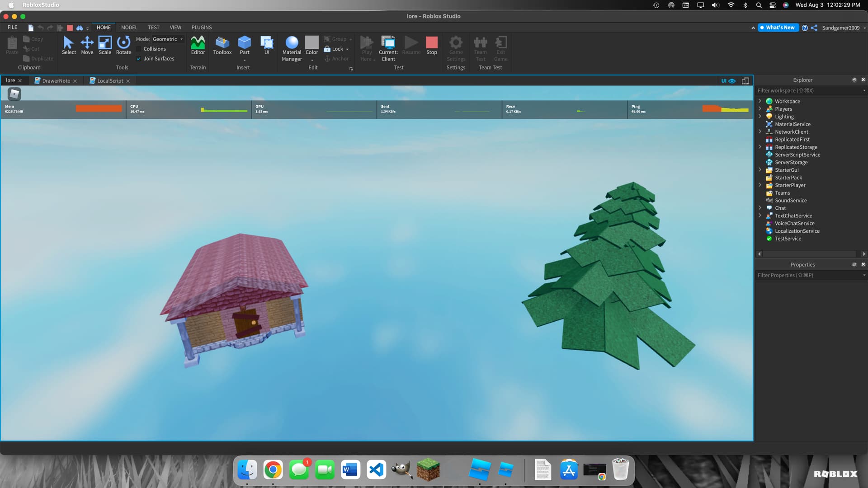Choose the Move tool

[x=87, y=45]
